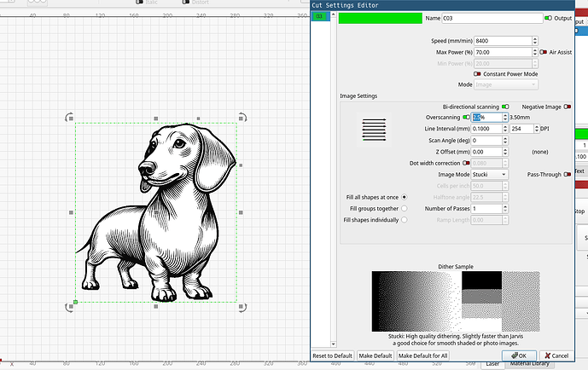Click the Dither Sample preview image

click(456, 302)
